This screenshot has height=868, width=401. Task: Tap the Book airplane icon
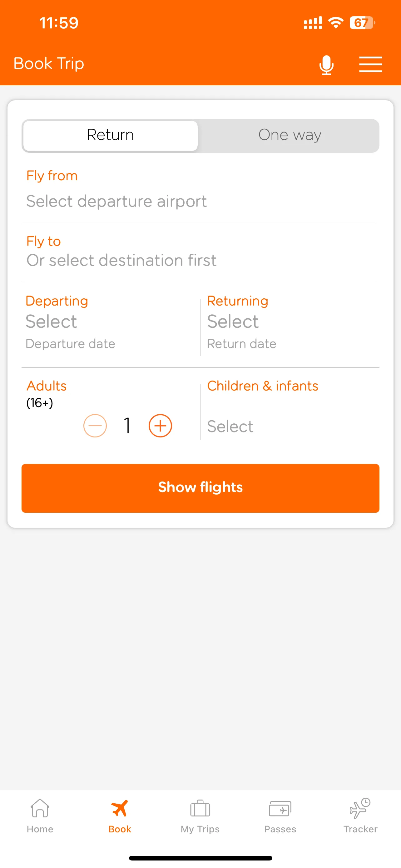(120, 808)
